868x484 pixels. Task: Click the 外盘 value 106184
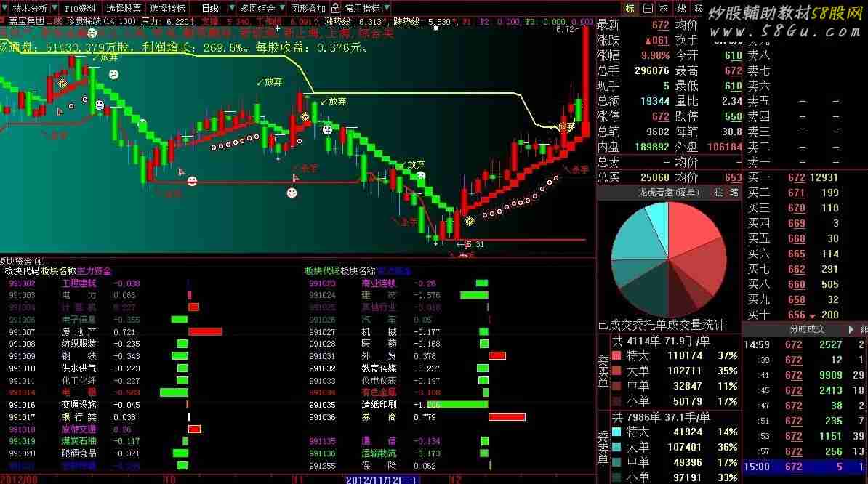point(724,147)
